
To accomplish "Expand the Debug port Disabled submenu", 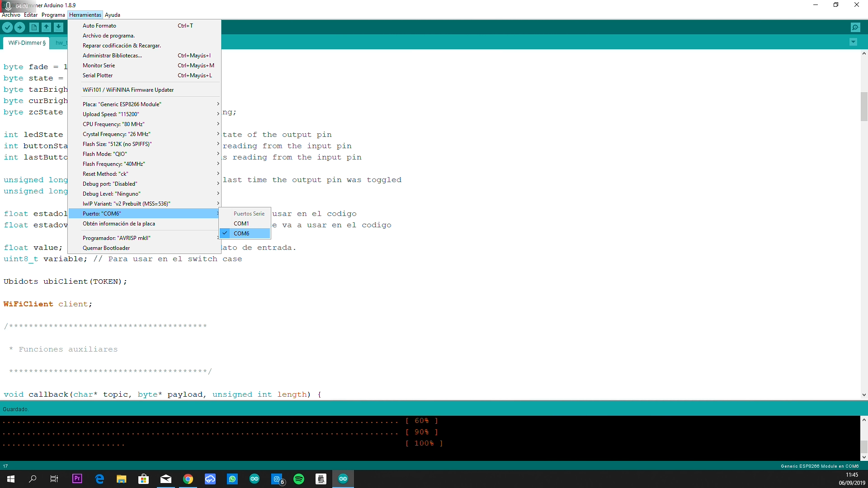I will click(x=144, y=184).
